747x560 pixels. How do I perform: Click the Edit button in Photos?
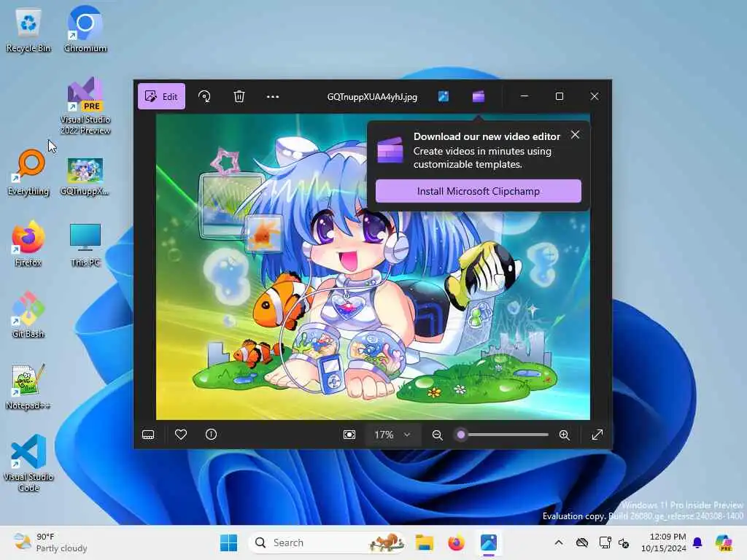click(161, 97)
